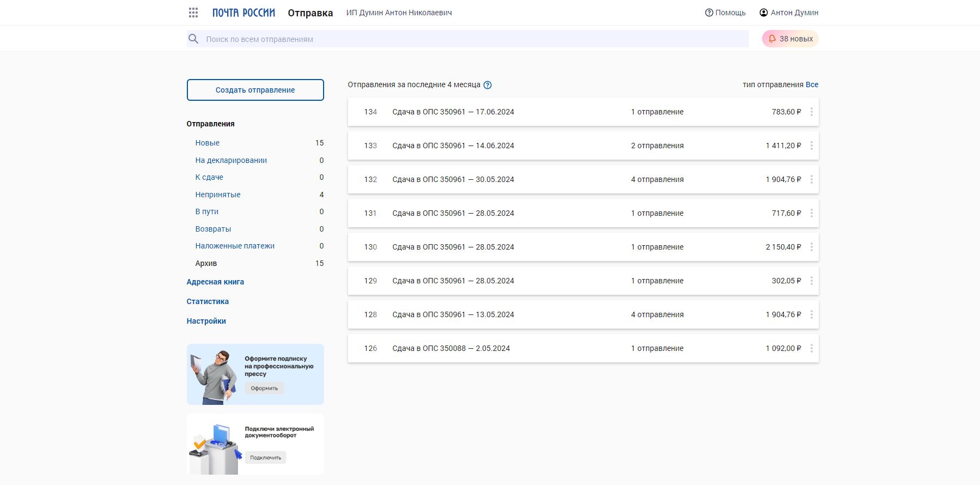980x485 pixels.
Task: Click batch number 129
Action: coord(370,281)
